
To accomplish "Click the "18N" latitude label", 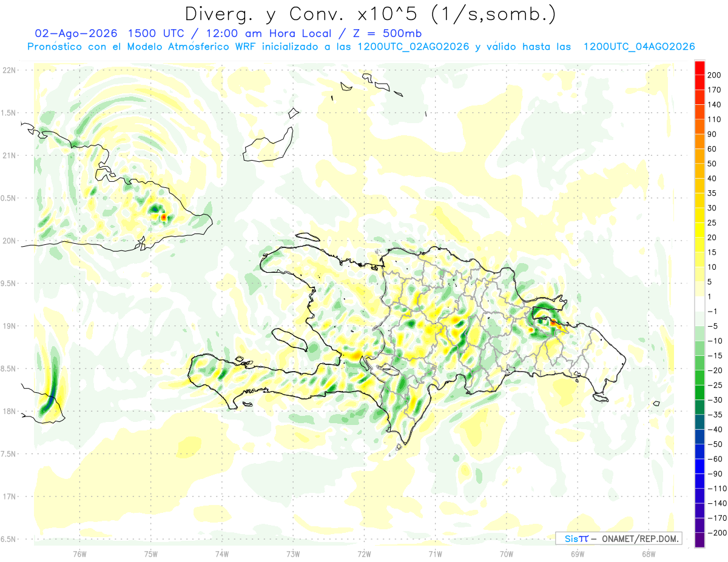I will coord(9,412).
